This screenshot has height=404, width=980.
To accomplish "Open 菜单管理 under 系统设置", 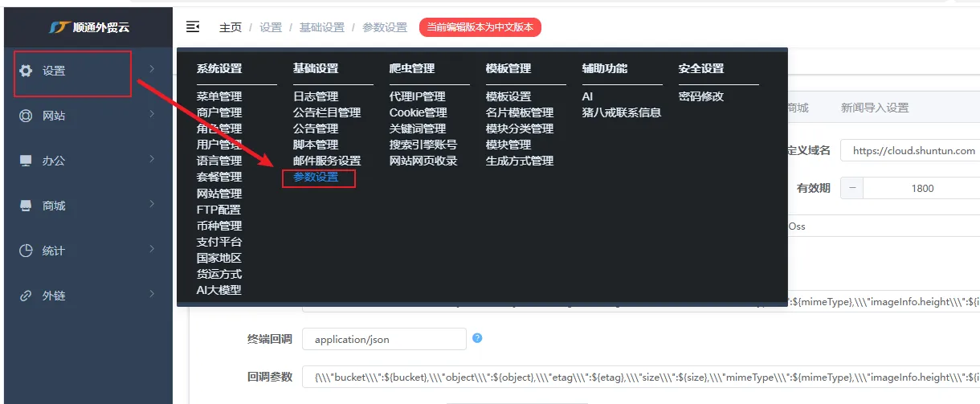I will (218, 96).
